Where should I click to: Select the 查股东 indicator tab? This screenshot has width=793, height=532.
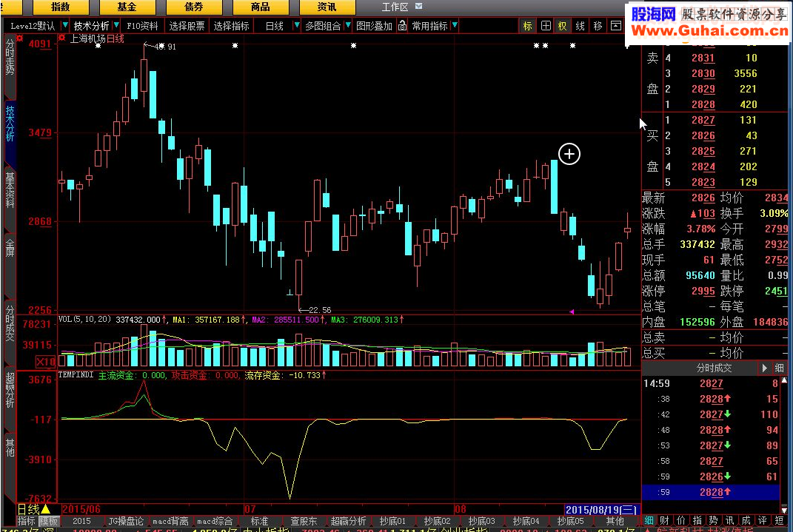coord(304,520)
